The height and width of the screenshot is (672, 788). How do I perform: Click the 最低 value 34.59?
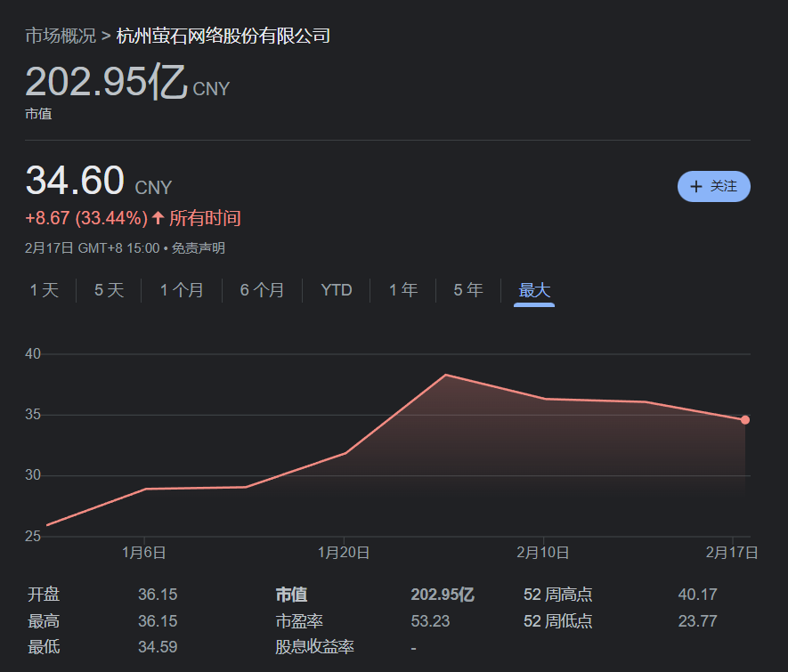[158, 647]
